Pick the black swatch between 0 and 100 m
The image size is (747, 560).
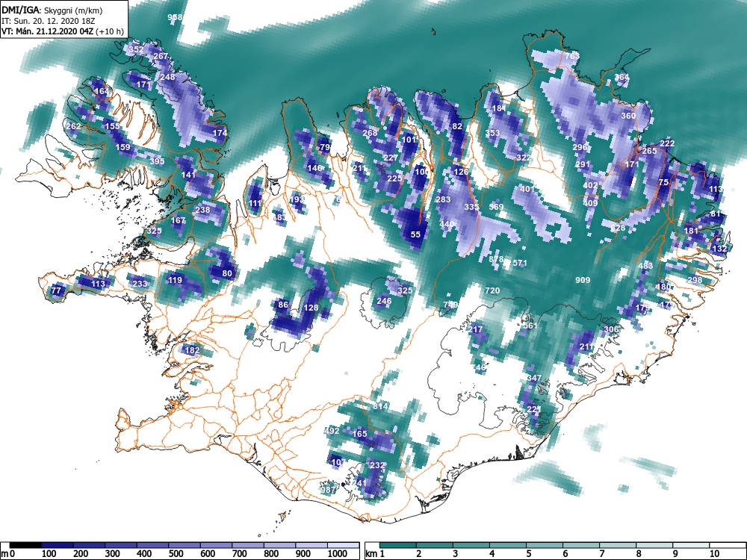[25, 545]
